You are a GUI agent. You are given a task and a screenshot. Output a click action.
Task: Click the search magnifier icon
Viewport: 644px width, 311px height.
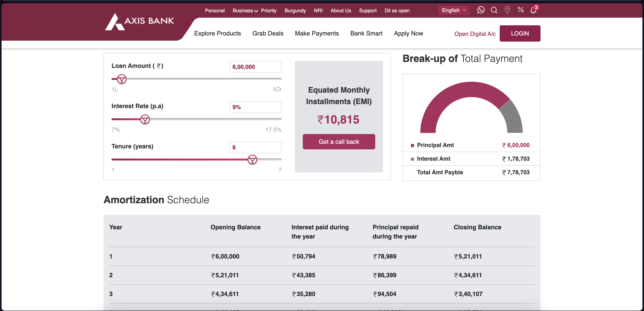[494, 10]
